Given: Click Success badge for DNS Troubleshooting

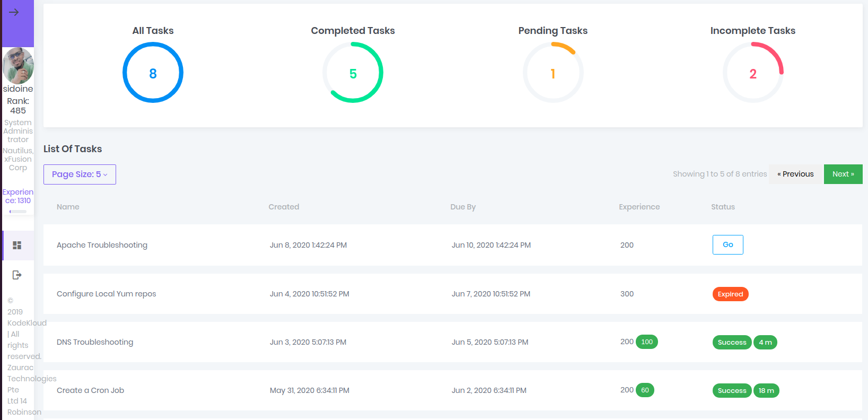Looking at the screenshot, I should pos(732,343).
